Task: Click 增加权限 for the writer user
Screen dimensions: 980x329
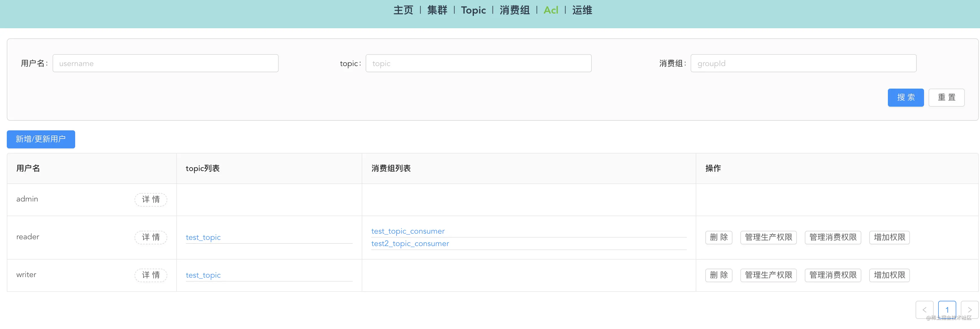Action: click(890, 275)
